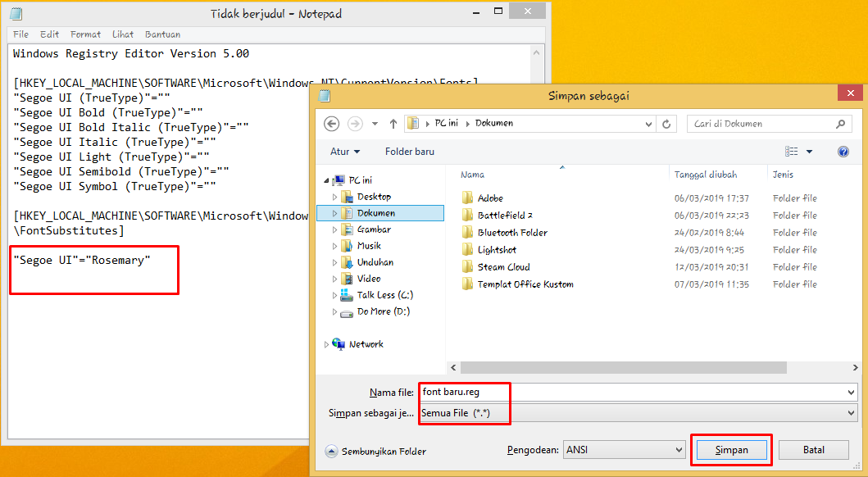
Task: Click the horizontal scrollbar in file list
Action: pos(623,367)
